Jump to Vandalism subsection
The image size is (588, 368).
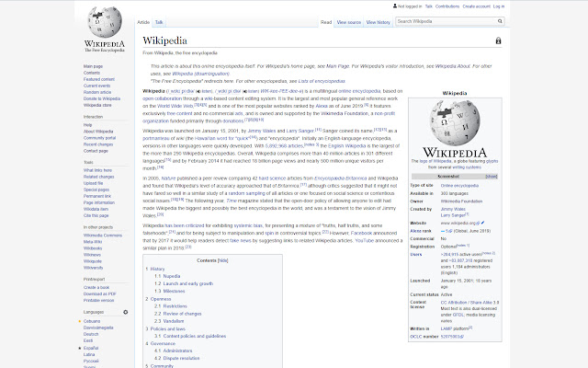point(174,321)
